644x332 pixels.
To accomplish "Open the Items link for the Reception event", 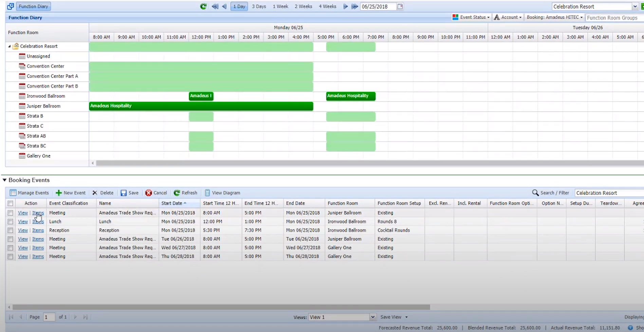I will pos(38,230).
